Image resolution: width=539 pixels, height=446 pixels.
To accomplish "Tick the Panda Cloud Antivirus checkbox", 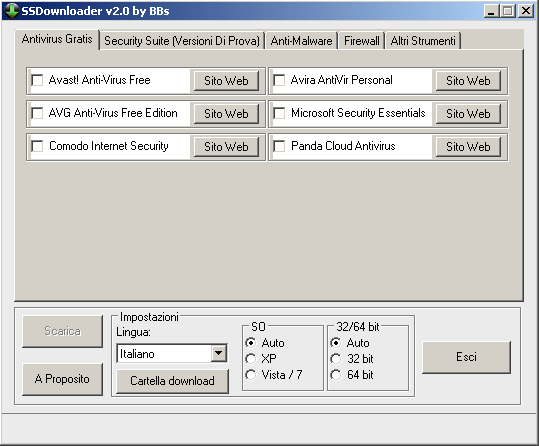I will click(279, 146).
